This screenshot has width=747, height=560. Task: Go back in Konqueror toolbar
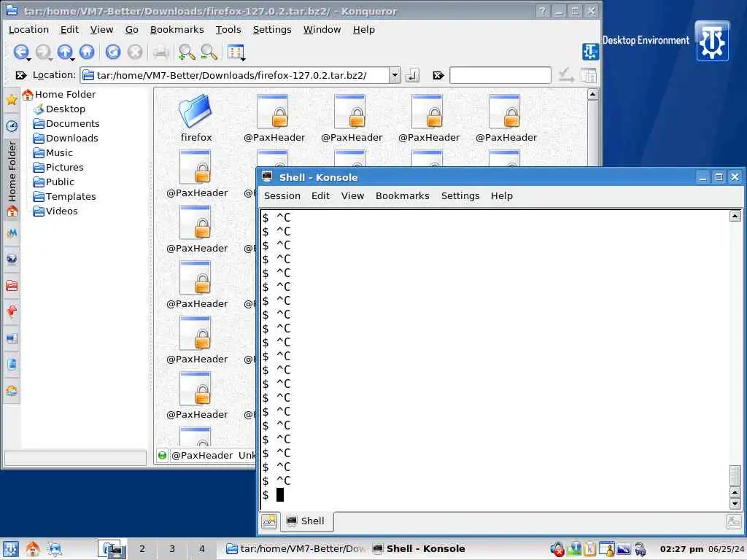(x=20, y=52)
